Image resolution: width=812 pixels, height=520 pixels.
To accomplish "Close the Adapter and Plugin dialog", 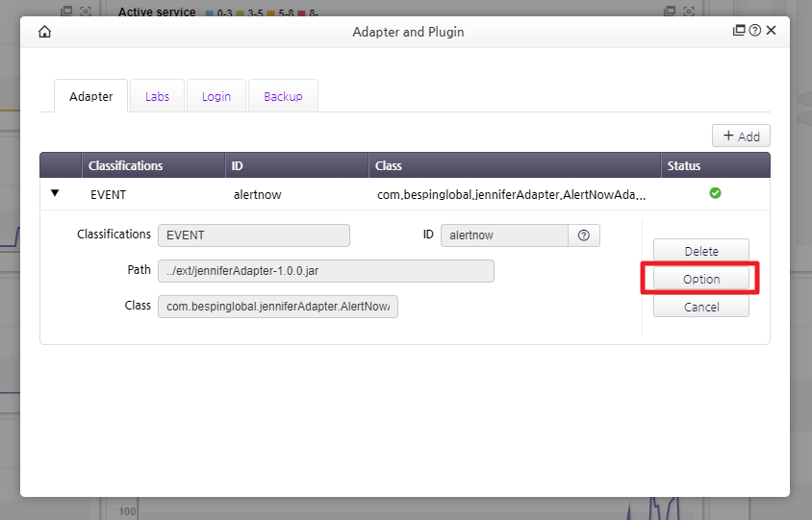I will coord(772,31).
